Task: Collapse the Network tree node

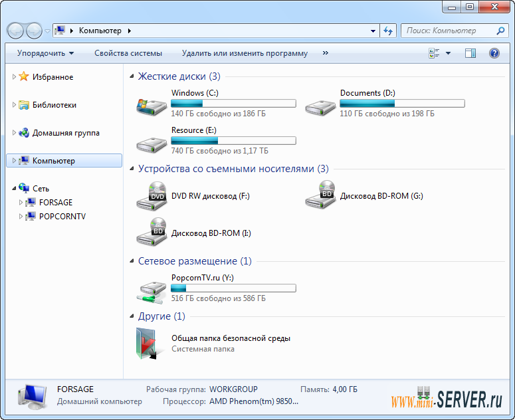Action: click(14, 189)
